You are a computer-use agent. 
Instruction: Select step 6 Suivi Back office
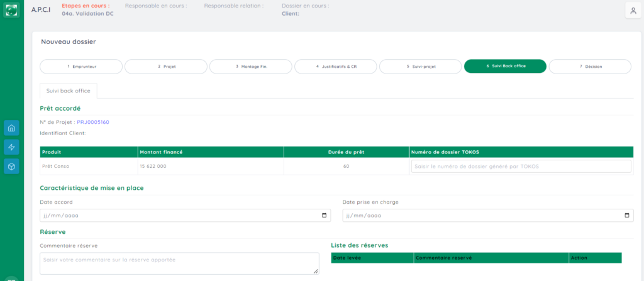505,66
